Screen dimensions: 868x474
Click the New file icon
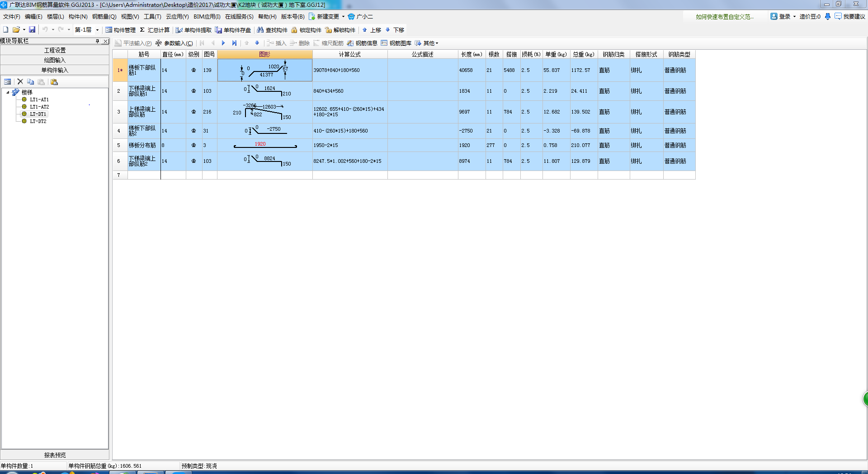click(x=6, y=30)
